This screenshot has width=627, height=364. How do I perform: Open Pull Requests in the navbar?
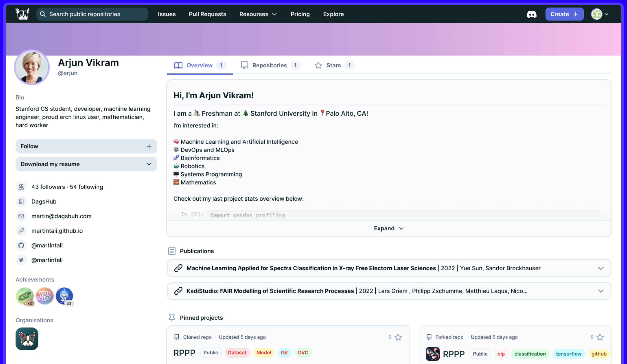208,14
